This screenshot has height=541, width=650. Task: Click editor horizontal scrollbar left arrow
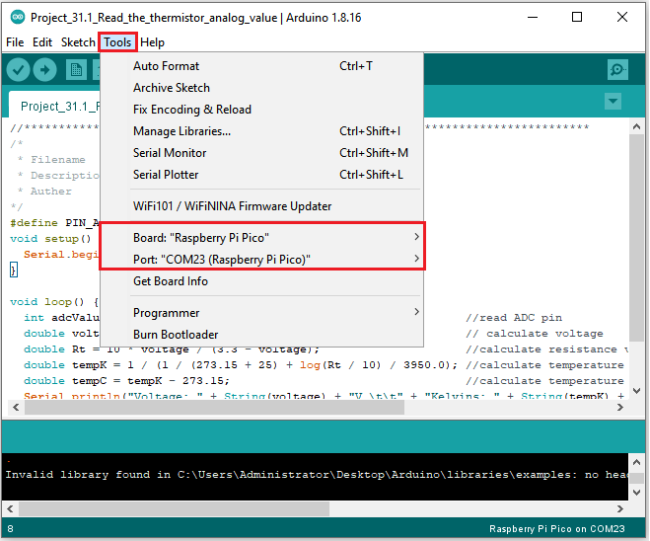pyautogui.click(x=15, y=408)
